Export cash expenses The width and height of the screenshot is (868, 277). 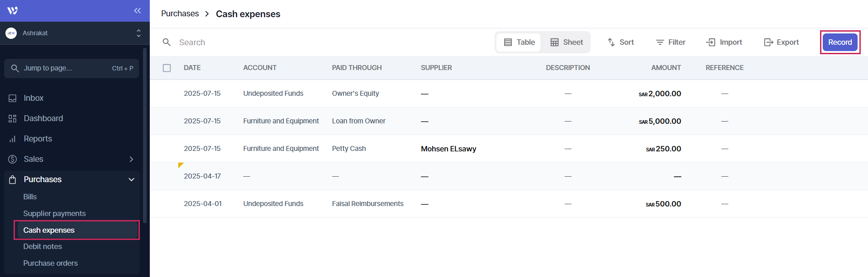[782, 42]
